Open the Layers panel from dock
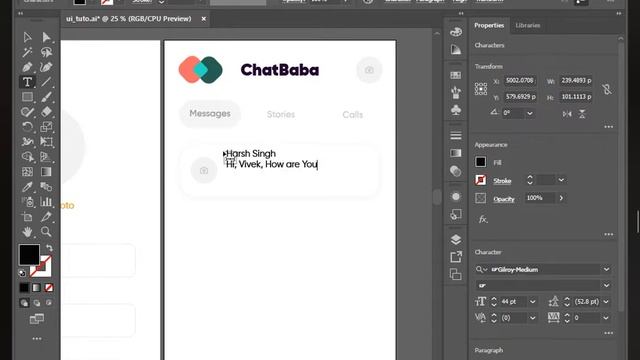The width and height of the screenshot is (640, 360). 456,239
